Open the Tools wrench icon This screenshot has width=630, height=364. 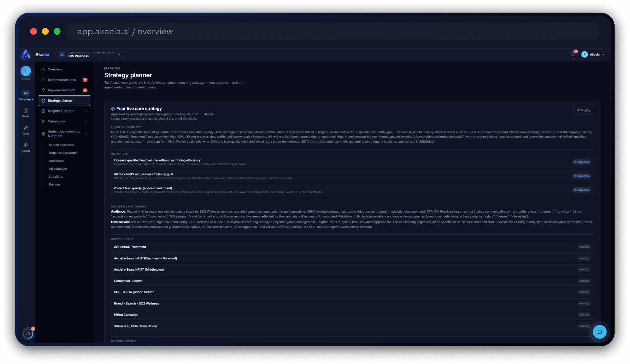coord(26,128)
